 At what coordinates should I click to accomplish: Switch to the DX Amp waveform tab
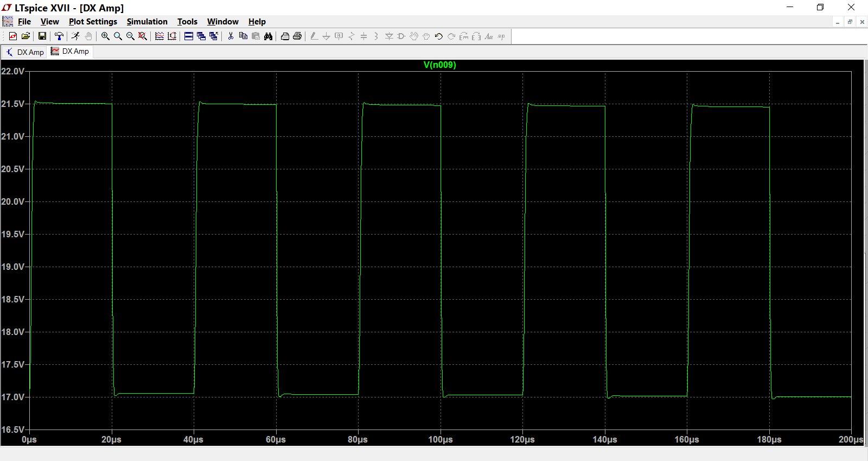70,52
